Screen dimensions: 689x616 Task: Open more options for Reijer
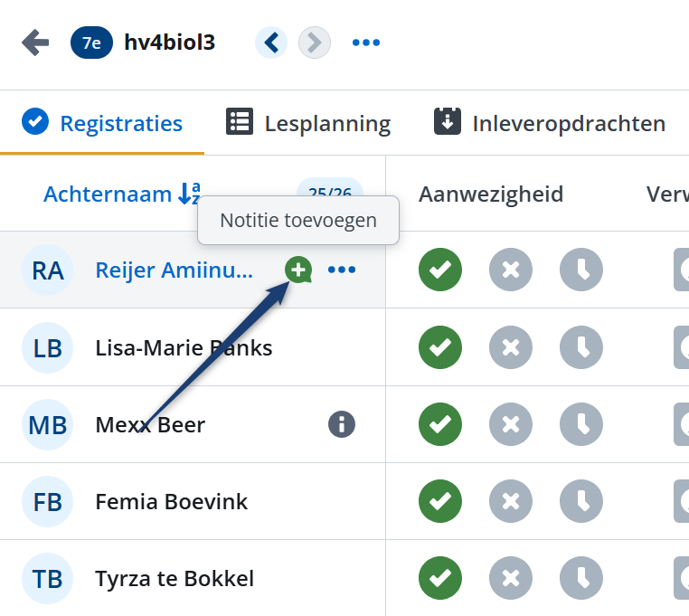(342, 270)
